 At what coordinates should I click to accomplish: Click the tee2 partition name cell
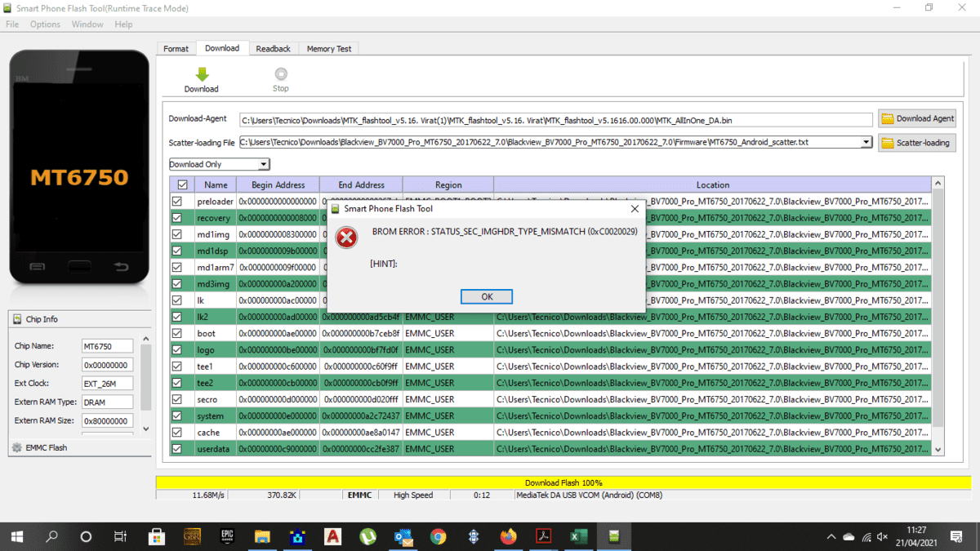pyautogui.click(x=216, y=383)
